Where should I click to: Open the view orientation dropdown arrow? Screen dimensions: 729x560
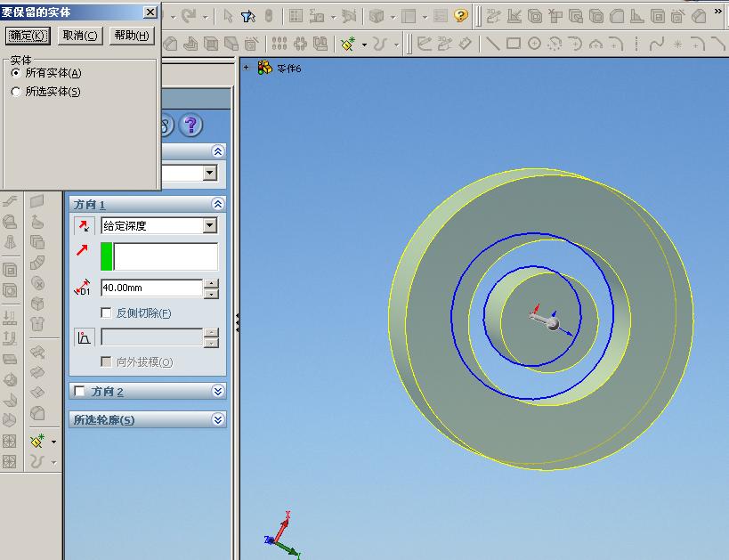click(393, 18)
